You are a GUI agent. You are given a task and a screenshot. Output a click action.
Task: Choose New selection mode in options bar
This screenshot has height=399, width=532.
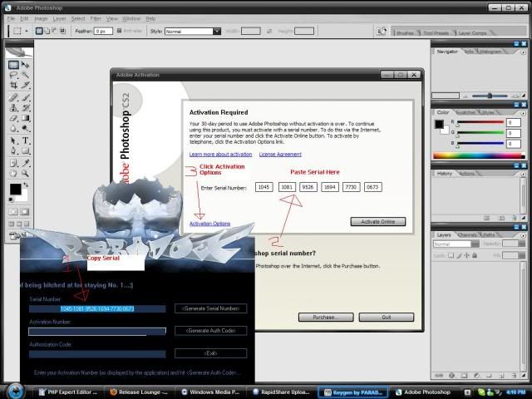coord(39,31)
